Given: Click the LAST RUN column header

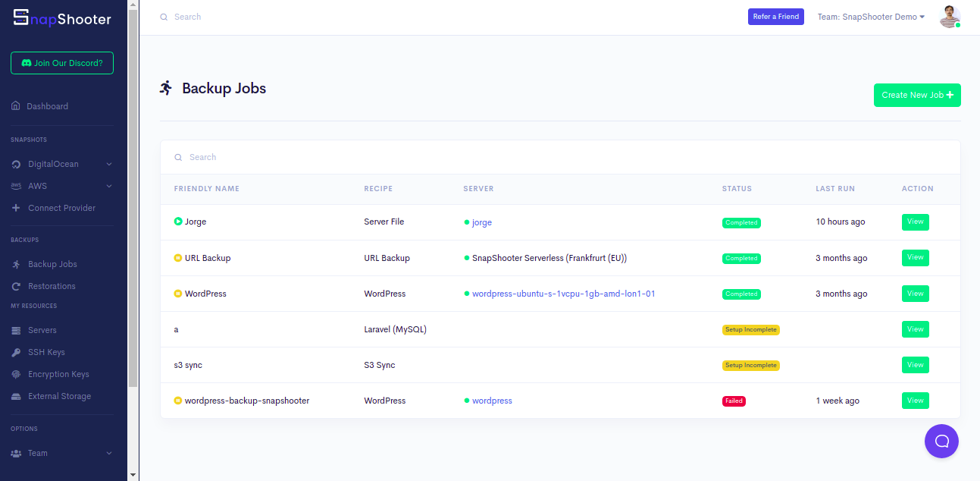Looking at the screenshot, I should (835, 189).
